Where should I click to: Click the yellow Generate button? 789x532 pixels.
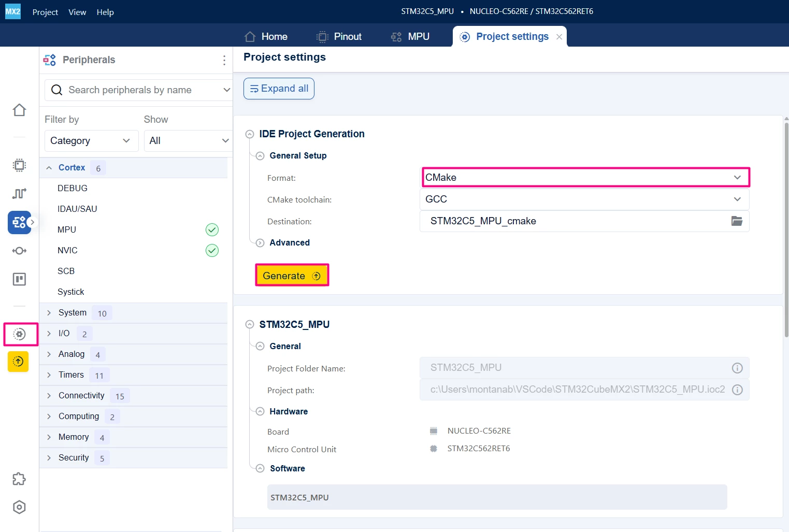click(x=292, y=276)
